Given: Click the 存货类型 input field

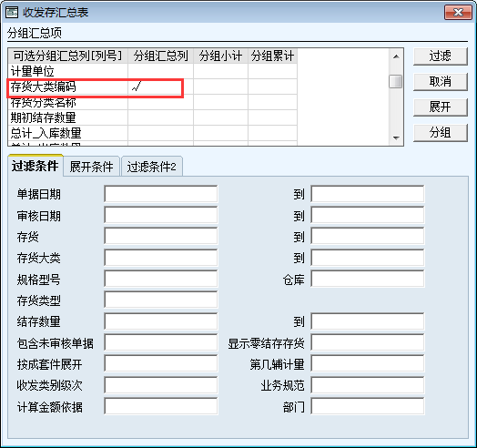Looking at the screenshot, I should point(161,300).
